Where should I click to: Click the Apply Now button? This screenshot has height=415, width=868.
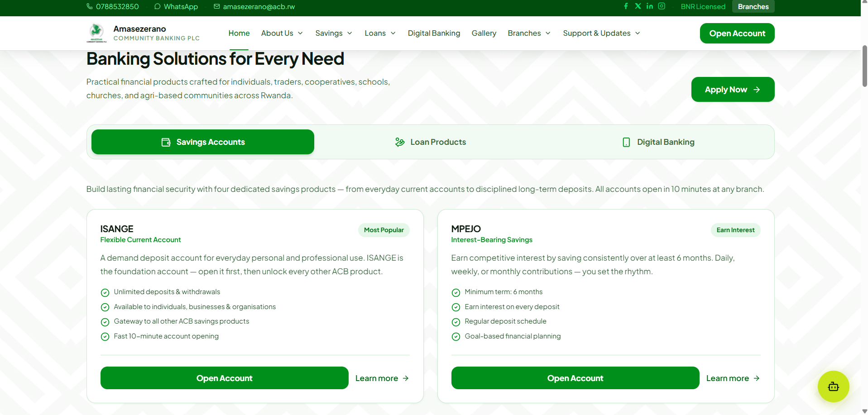tap(733, 90)
